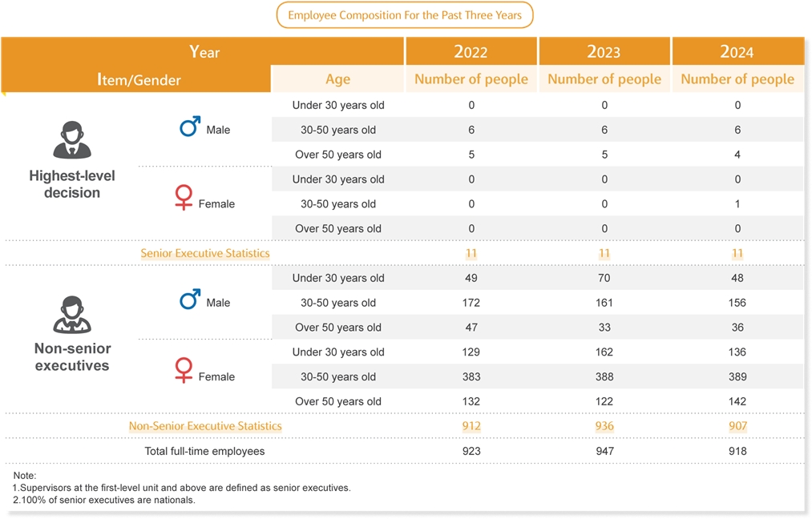Click the 2022 non-senior total 912

coord(471,426)
